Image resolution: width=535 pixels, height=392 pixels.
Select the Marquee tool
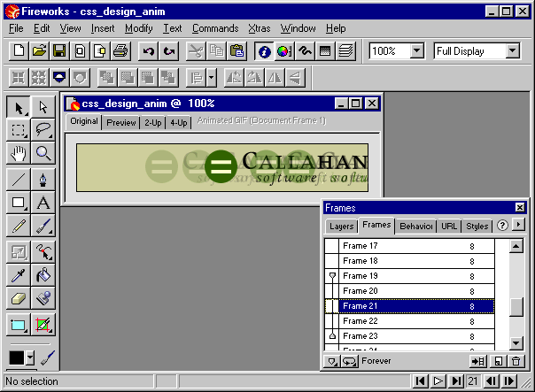19,130
